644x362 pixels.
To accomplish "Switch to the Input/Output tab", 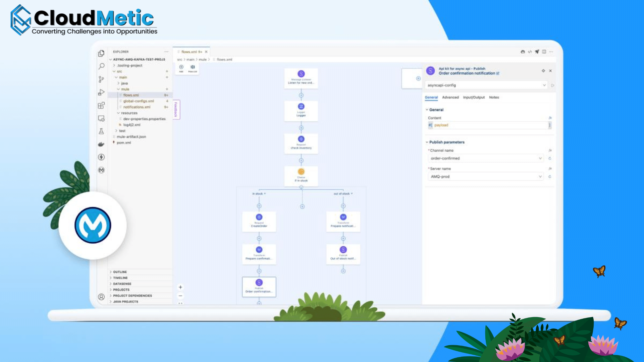I will 474,98.
